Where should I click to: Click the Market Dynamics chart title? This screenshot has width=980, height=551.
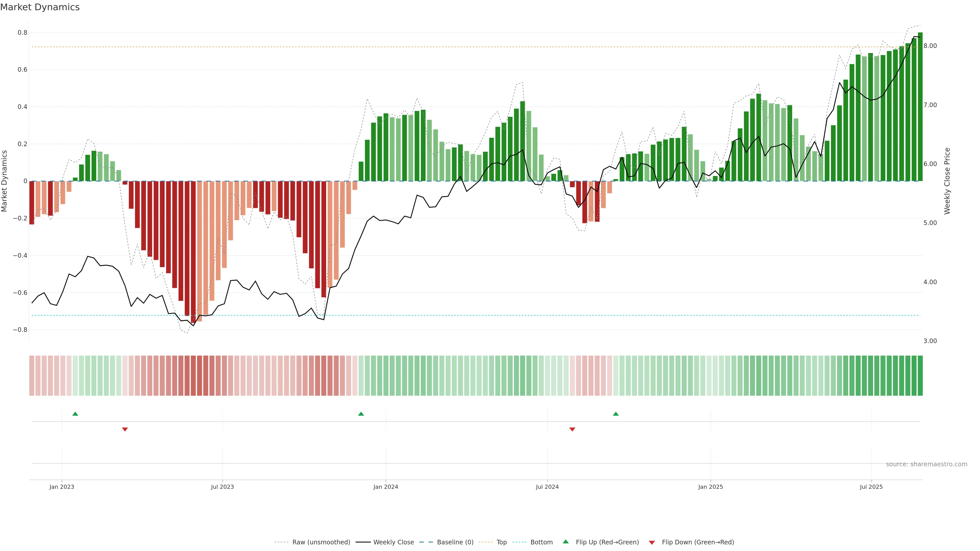[x=40, y=7]
